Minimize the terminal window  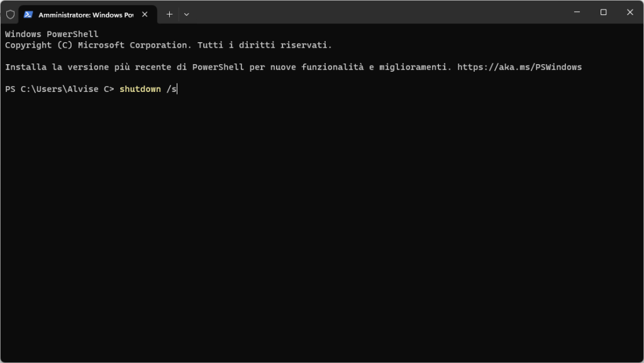(577, 12)
